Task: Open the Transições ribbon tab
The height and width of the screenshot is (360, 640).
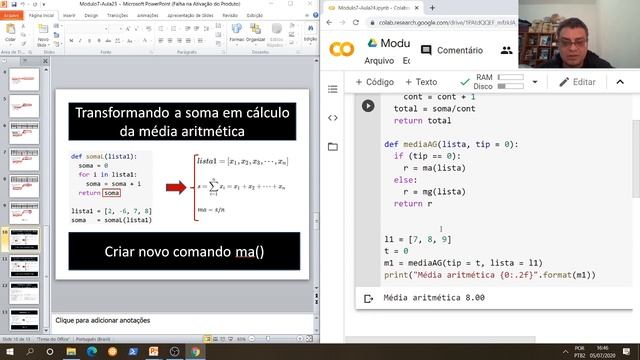Action: pos(118,15)
